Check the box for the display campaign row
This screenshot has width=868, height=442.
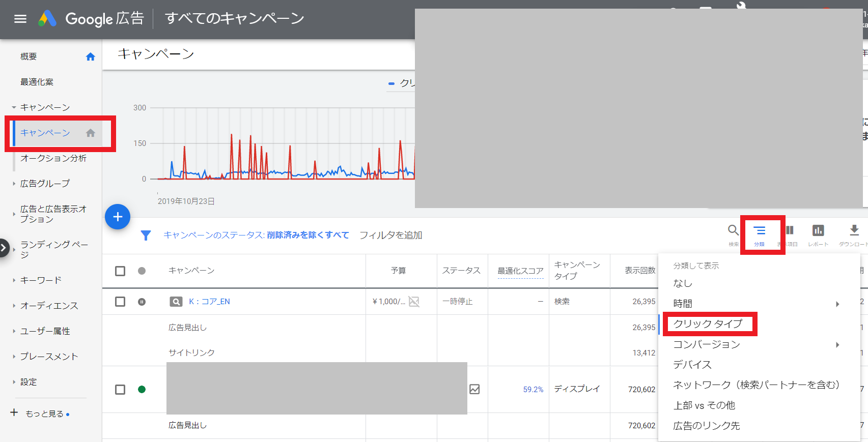[x=120, y=390]
